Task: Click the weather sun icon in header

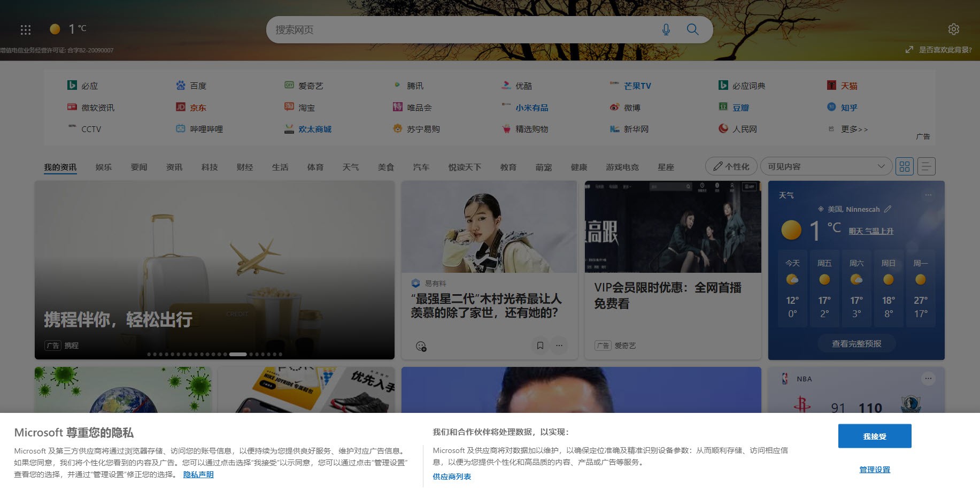Action: point(55,29)
